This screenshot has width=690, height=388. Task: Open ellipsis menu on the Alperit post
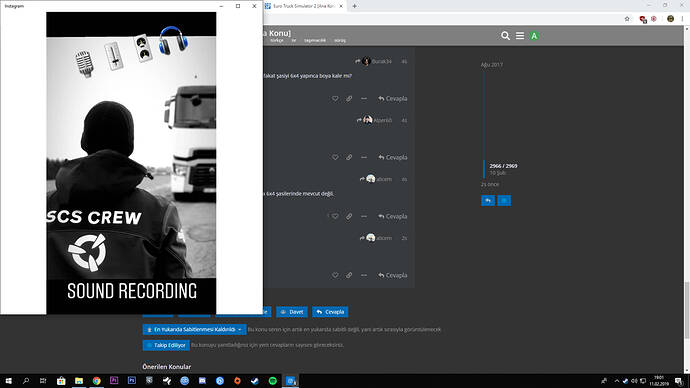pyautogui.click(x=363, y=157)
